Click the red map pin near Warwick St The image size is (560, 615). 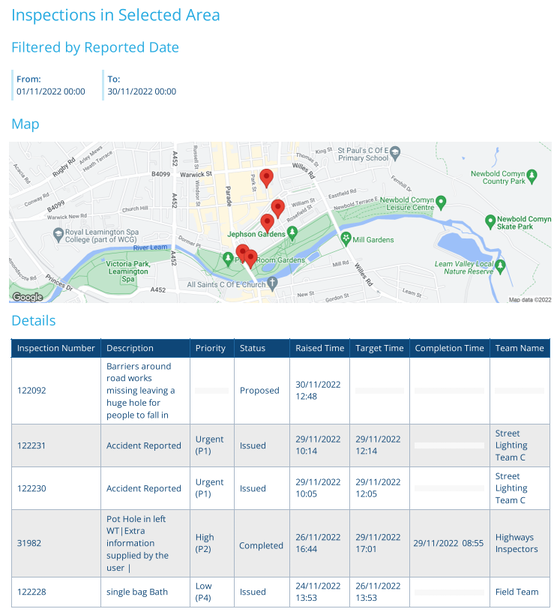[x=267, y=178]
